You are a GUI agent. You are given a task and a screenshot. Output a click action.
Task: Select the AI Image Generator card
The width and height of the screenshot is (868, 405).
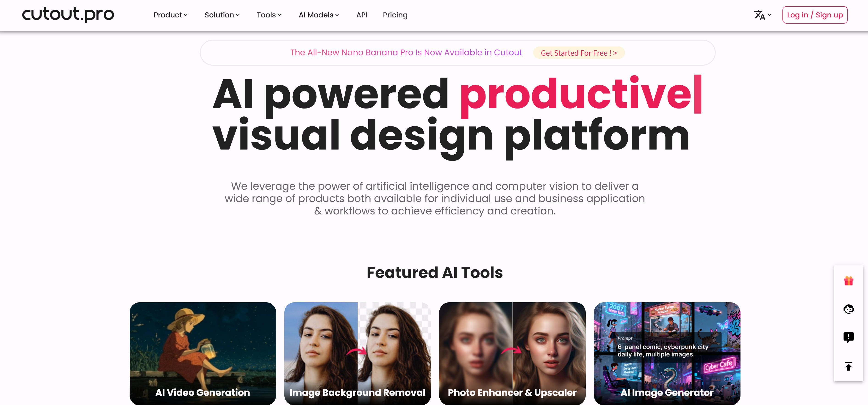(666, 353)
